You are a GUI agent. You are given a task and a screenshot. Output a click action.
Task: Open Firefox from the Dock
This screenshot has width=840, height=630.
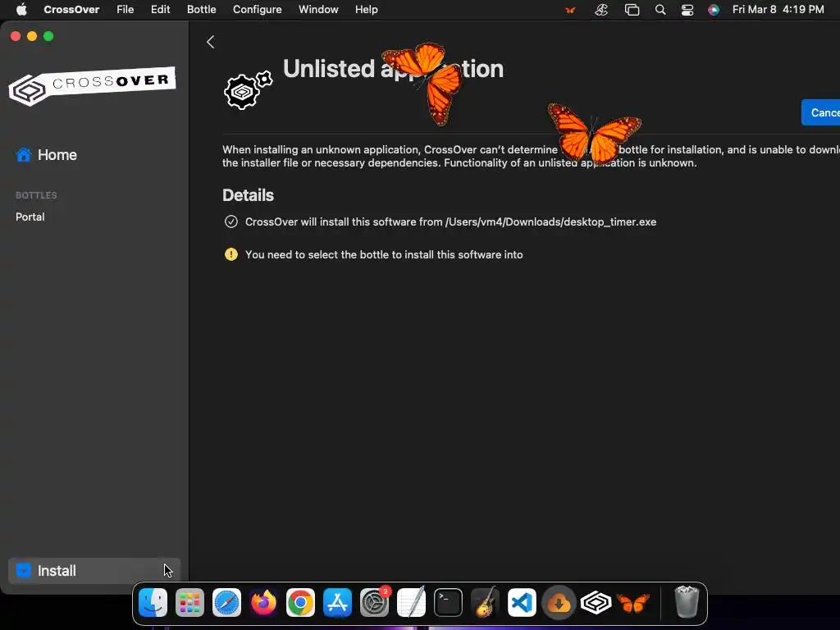pyautogui.click(x=263, y=602)
